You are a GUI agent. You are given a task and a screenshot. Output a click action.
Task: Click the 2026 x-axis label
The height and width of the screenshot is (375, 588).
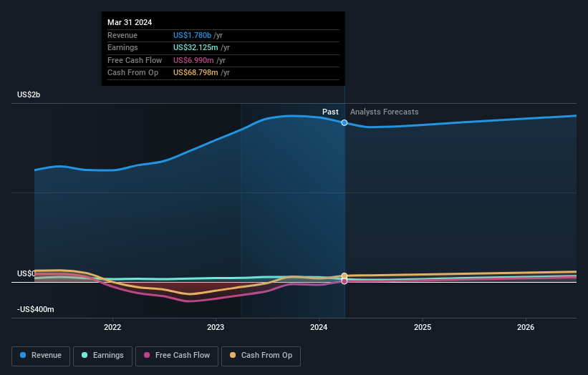[x=526, y=328]
